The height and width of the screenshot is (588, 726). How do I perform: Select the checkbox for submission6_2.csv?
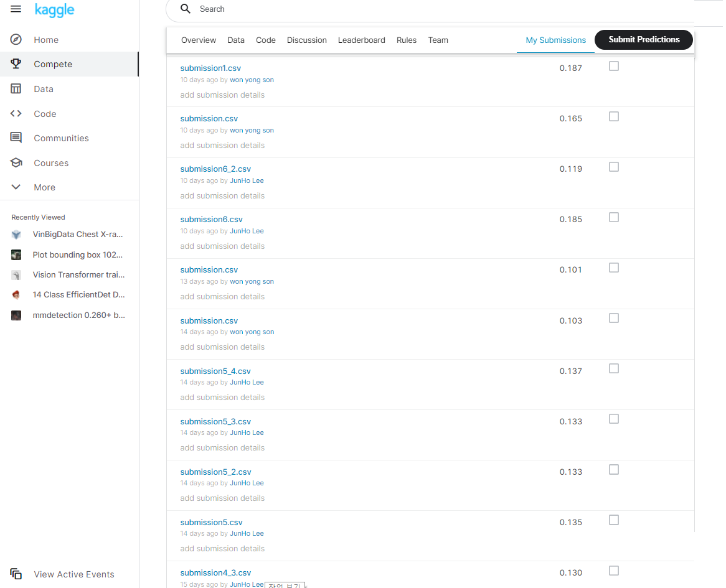(614, 167)
